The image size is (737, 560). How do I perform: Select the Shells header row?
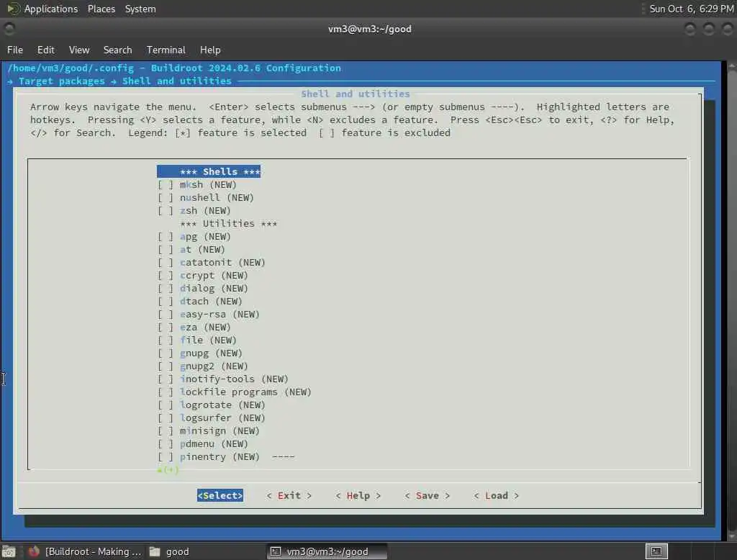tap(209, 171)
